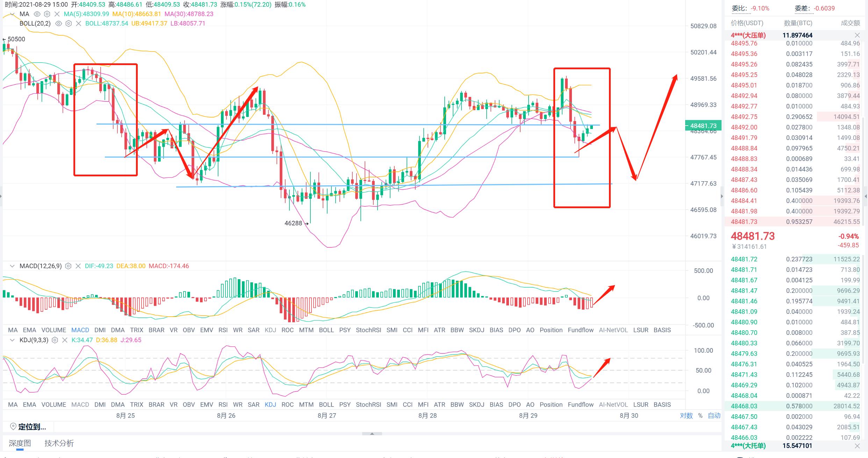Select RSI in the MACD indicator row

coord(223,330)
